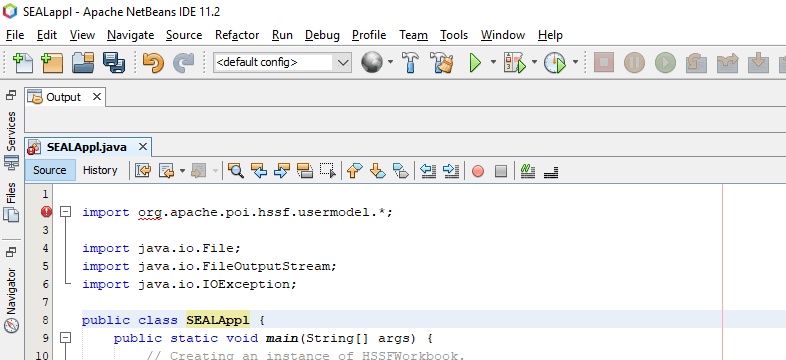786x360 pixels.
Task: Click the Uncomment lines icon
Action: pos(551,172)
